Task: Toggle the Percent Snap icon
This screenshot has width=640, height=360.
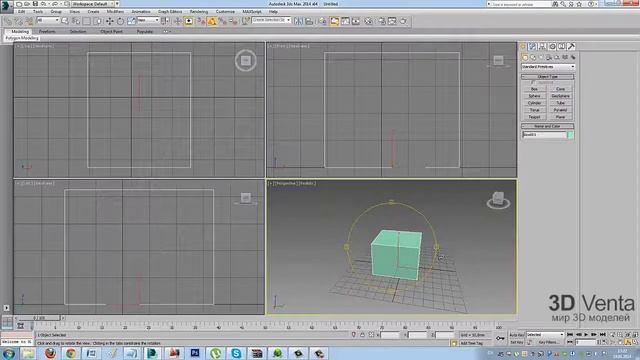Action: click(x=223, y=21)
